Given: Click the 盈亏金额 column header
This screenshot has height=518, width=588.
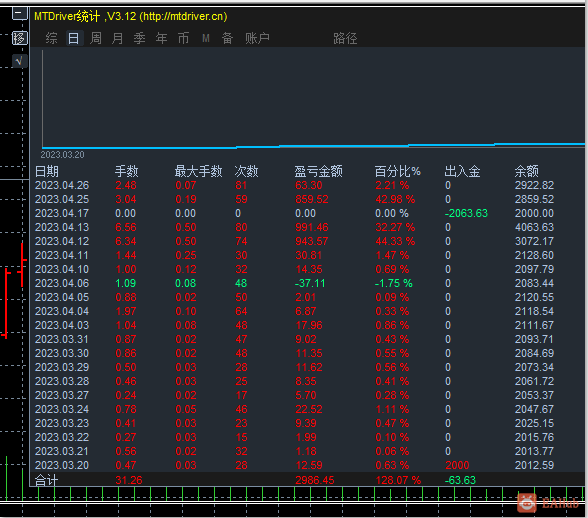Looking at the screenshot, I should (318, 171).
